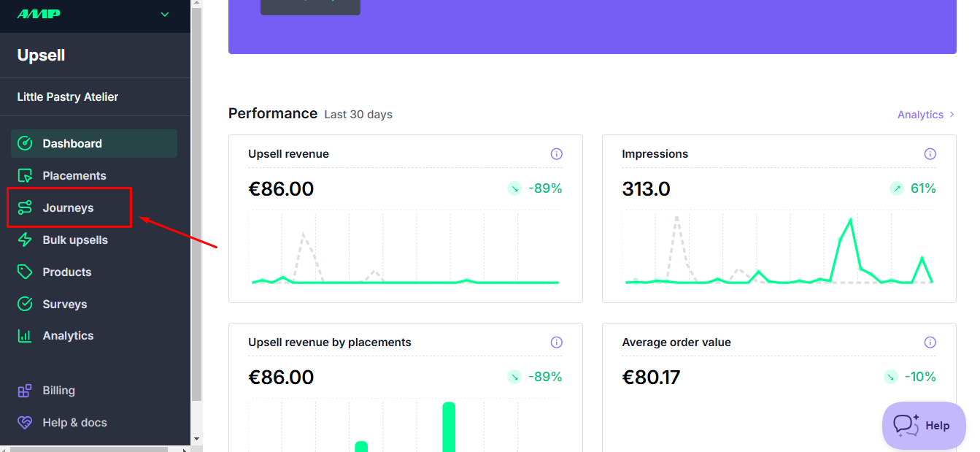Click the AMP logo in sidebar header
980x452 pixels.
[x=38, y=14]
